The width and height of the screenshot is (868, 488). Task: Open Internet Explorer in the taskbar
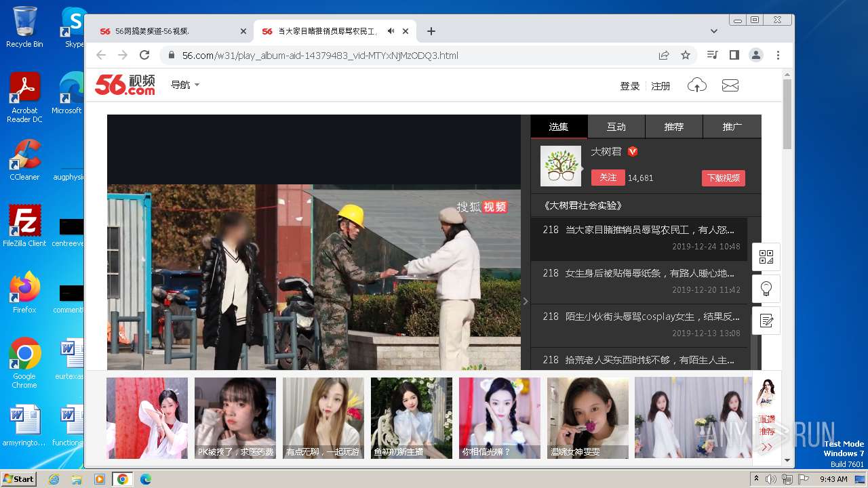click(x=54, y=479)
